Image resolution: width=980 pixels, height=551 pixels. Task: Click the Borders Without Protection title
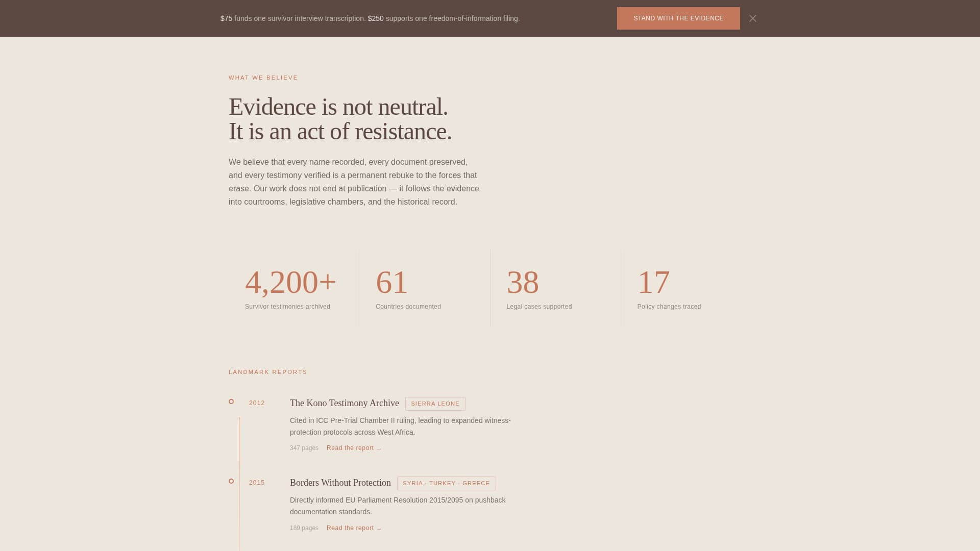[x=340, y=483]
